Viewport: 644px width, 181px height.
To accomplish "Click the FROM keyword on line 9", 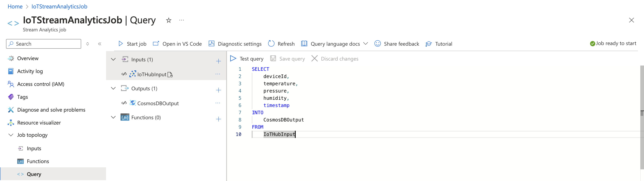I will click(258, 127).
